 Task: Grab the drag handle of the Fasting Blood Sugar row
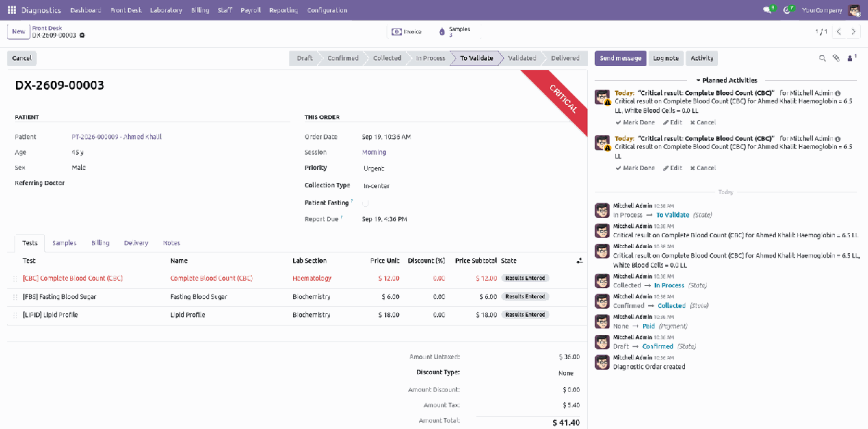(x=15, y=297)
